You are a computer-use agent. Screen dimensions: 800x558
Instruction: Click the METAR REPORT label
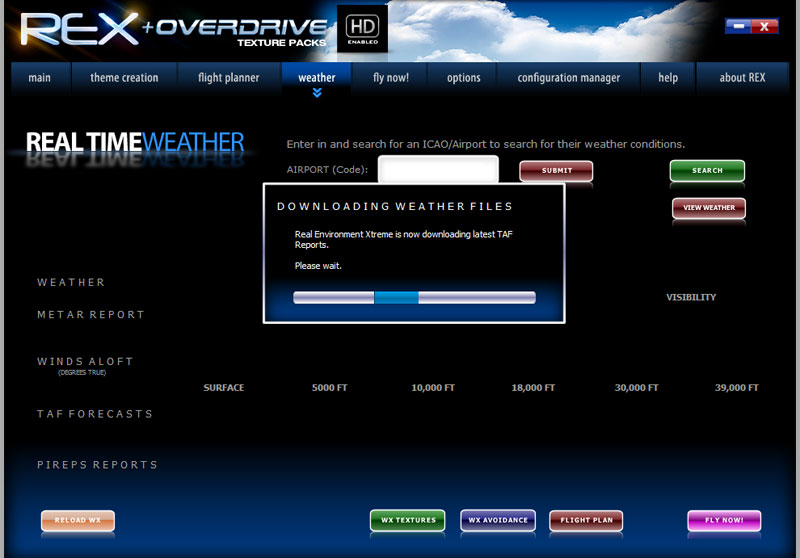[91, 315]
